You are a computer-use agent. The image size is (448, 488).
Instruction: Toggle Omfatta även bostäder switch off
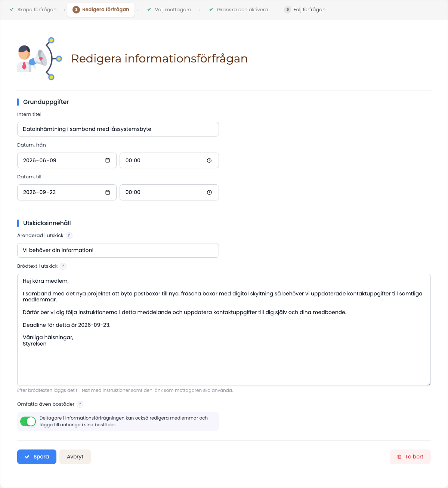point(28,421)
